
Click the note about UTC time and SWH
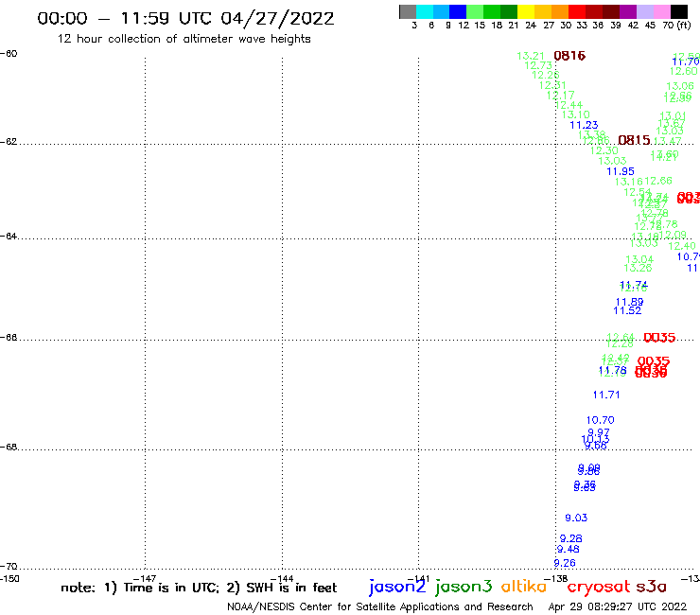[x=199, y=588]
